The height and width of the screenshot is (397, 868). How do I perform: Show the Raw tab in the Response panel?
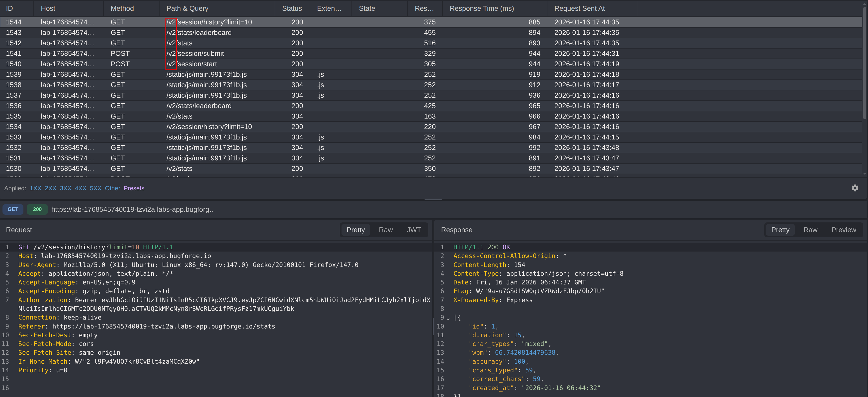pyautogui.click(x=810, y=230)
